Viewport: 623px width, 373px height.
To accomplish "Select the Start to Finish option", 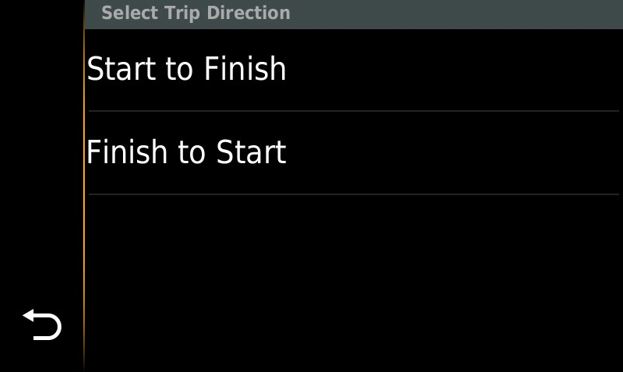I will coord(354,70).
